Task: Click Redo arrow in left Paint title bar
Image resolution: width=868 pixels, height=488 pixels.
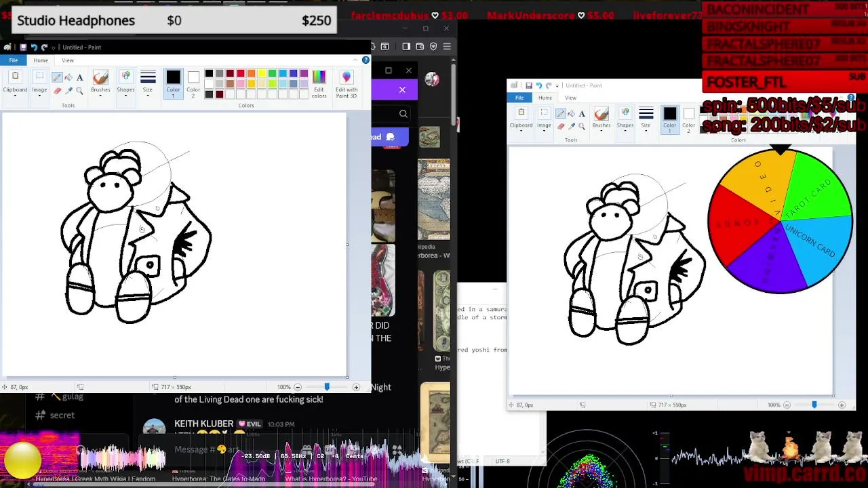Action: (44, 47)
